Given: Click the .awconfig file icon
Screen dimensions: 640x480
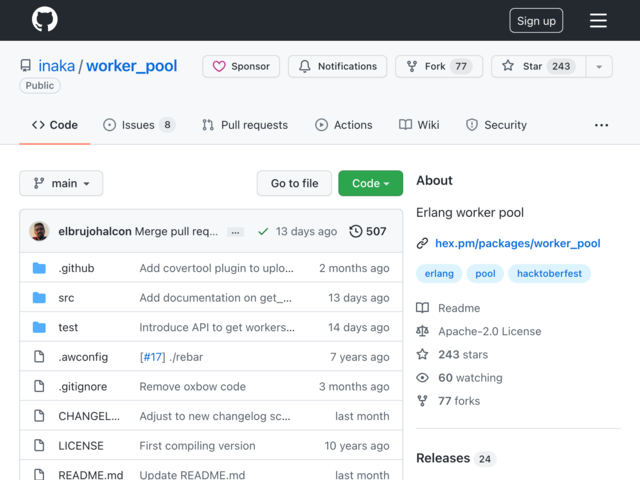Looking at the screenshot, I should [x=39, y=357].
